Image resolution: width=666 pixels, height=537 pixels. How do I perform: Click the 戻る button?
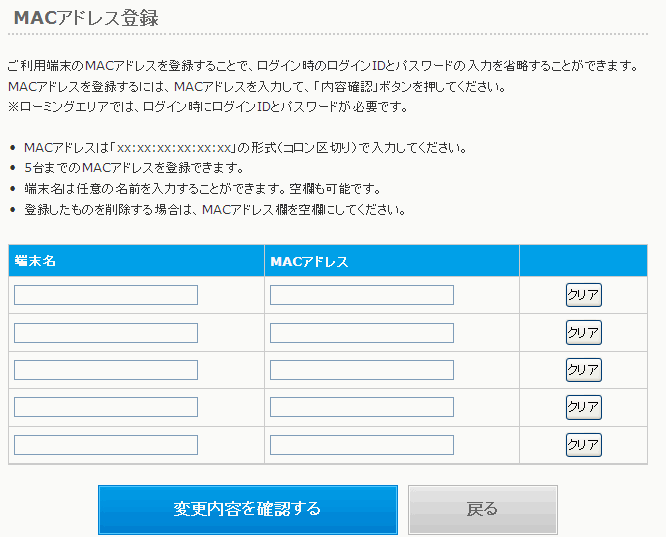click(483, 510)
